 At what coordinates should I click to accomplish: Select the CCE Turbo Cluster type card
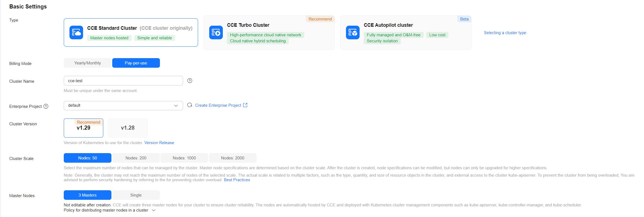tap(269, 32)
